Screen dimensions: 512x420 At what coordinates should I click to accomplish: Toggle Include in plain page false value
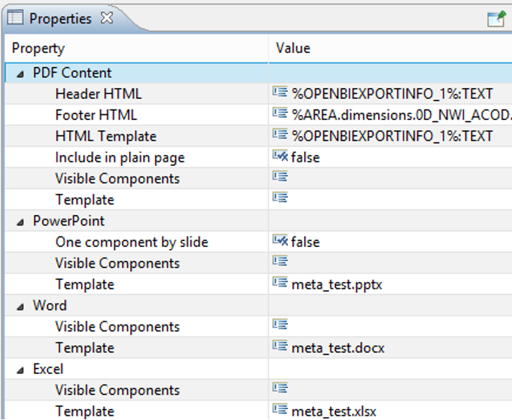306,158
